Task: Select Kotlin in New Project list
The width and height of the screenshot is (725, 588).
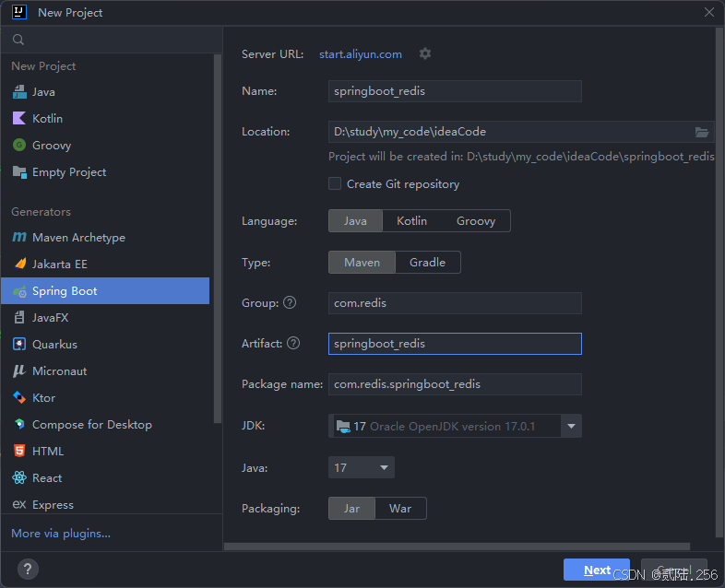Action: coord(105,119)
